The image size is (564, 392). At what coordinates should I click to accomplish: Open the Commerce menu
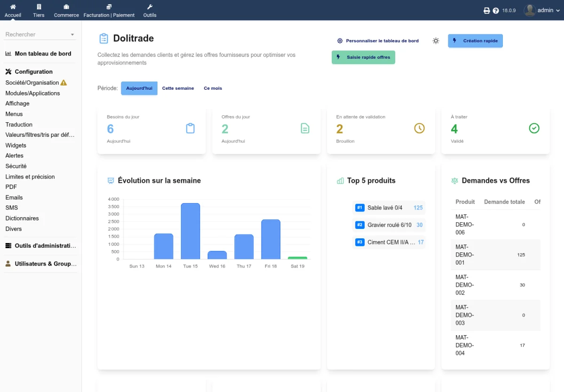point(66,10)
